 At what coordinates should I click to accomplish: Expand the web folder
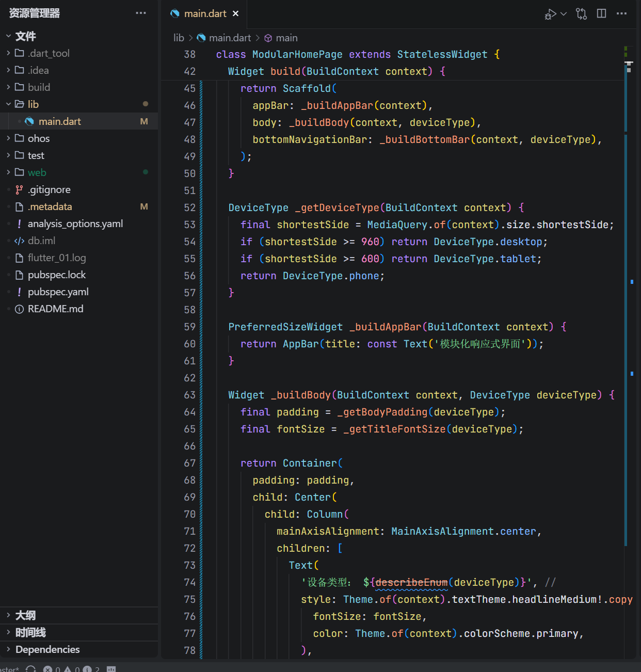(x=79, y=172)
